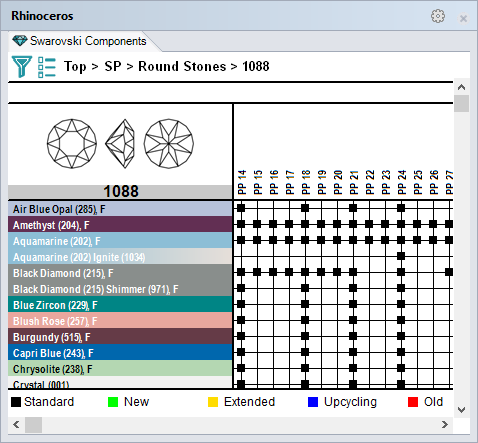The image size is (478, 443).
Task: Select Aquamarine (202), F color row
Action: [x=120, y=241]
